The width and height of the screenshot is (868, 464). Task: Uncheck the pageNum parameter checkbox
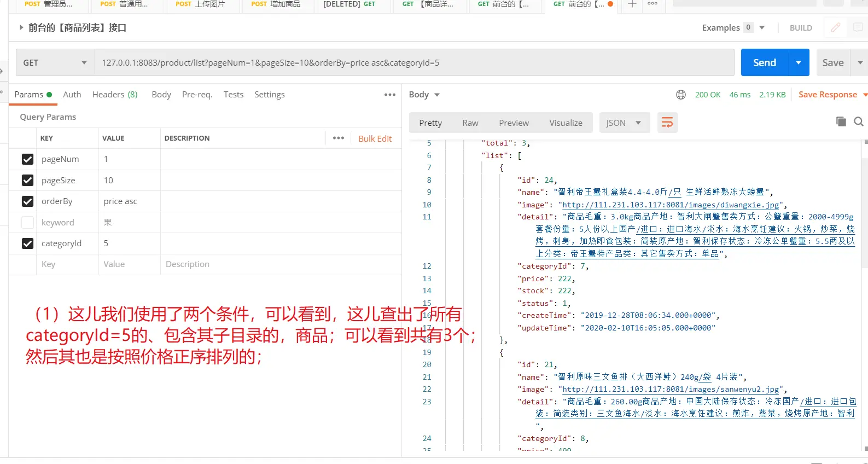[x=27, y=159]
